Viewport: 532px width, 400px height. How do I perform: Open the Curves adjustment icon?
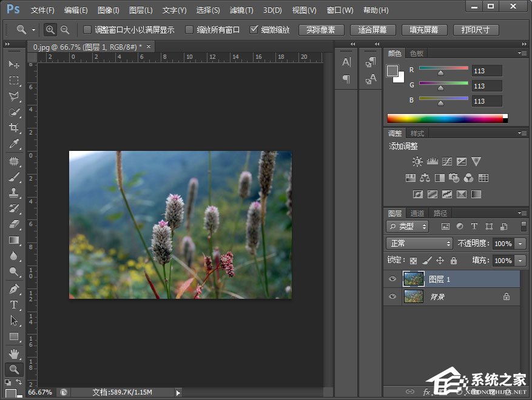448,161
